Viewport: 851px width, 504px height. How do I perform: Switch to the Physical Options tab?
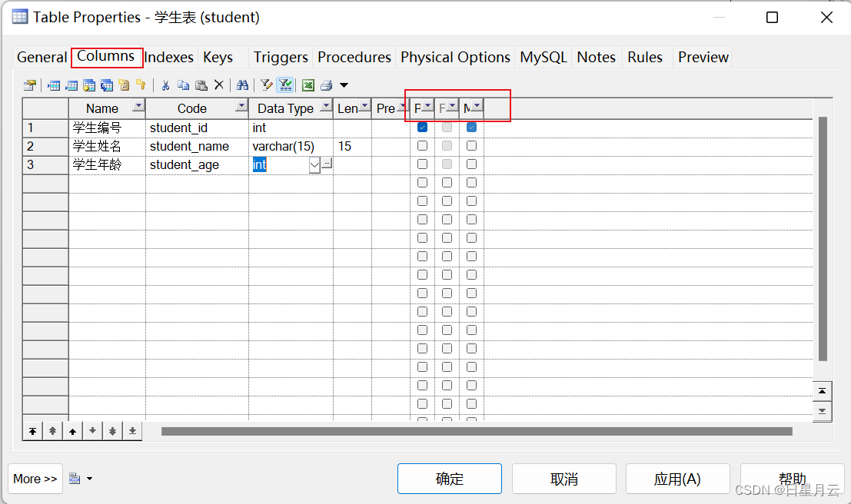tap(455, 57)
